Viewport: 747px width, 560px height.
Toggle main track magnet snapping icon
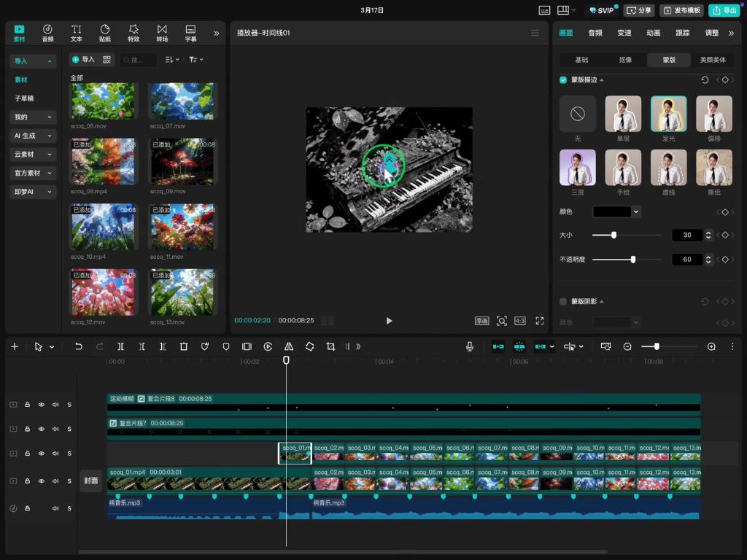498,346
